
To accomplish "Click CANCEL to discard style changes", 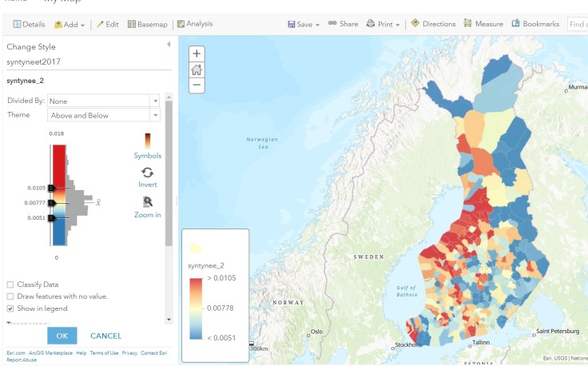I will click(x=105, y=336).
